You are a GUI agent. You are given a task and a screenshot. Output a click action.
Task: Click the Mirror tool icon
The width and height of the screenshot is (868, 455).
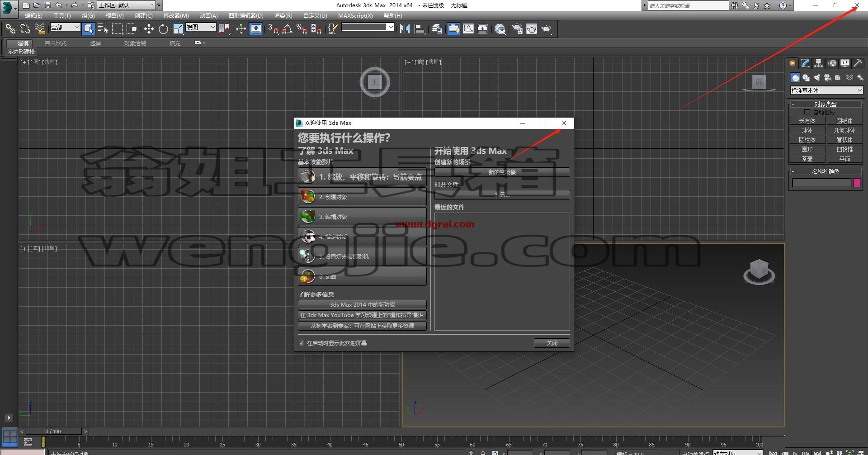pos(405,29)
